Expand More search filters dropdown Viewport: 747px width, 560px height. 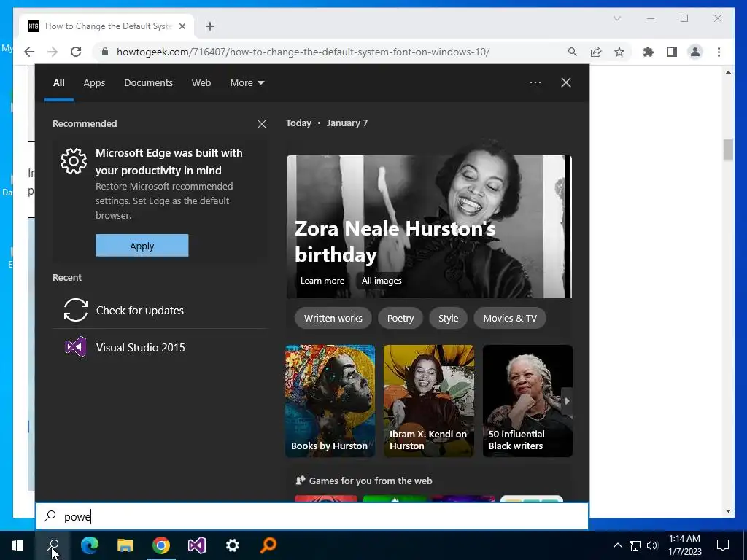(247, 83)
